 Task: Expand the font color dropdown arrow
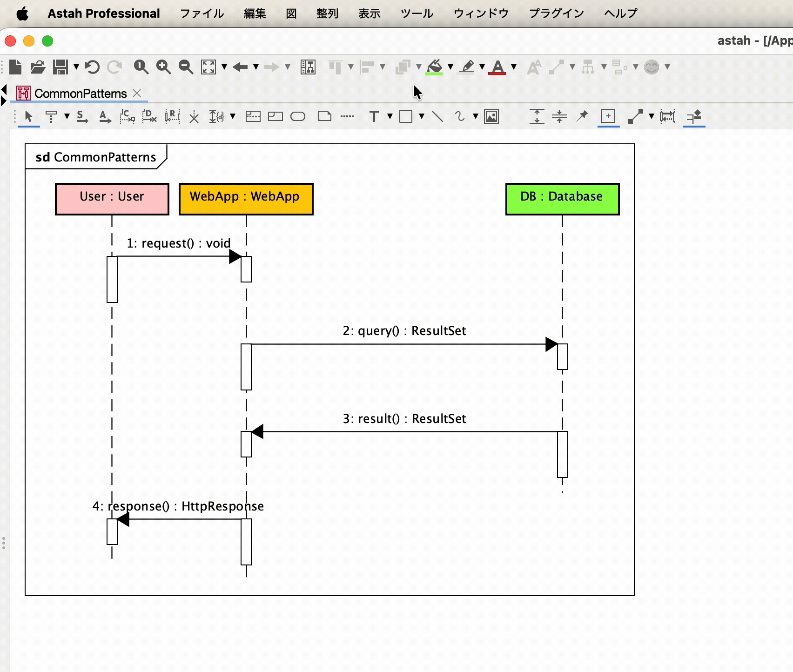point(514,67)
